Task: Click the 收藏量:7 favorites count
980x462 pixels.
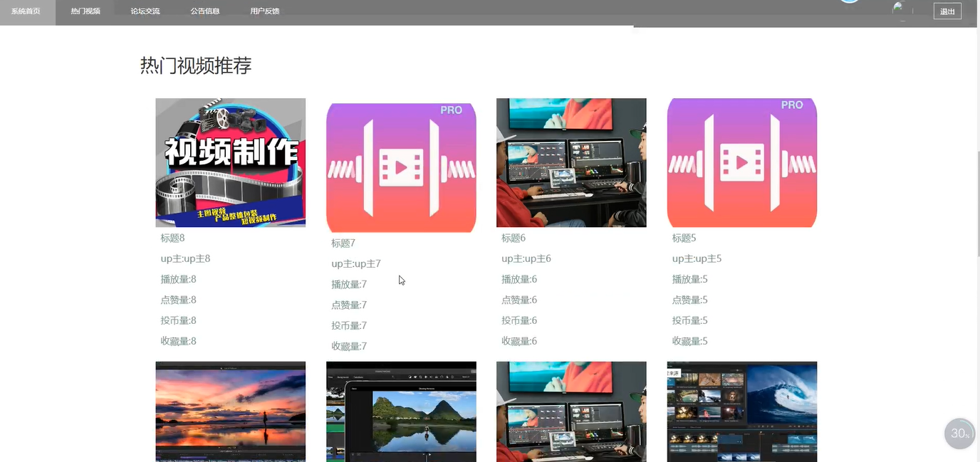Action: [349, 346]
